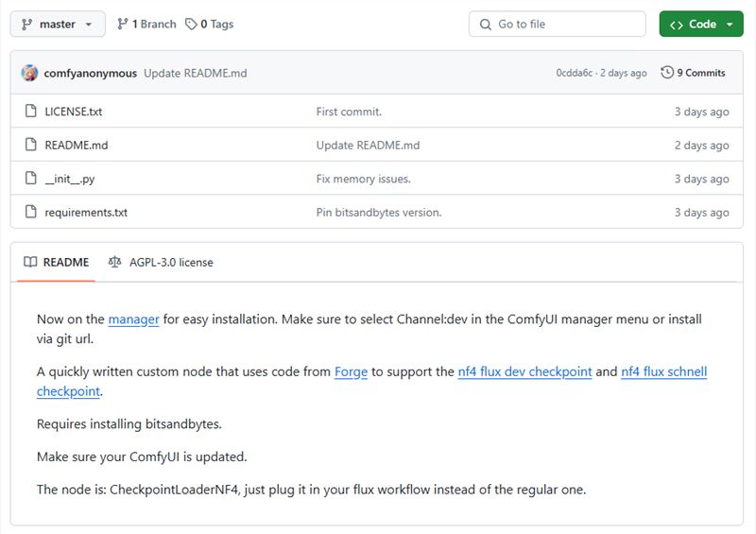Follow the Forge link in the README
Image resolution: width=756 pixels, height=534 pixels.
pyautogui.click(x=351, y=372)
